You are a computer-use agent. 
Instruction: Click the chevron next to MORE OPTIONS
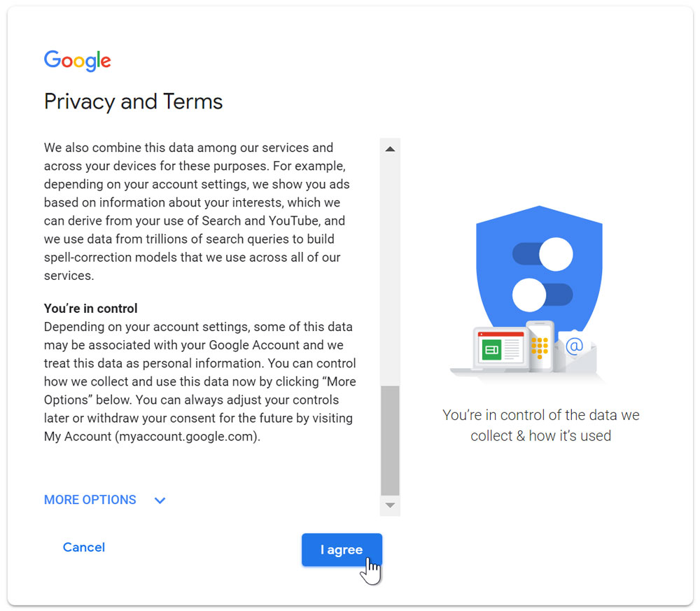coord(160,500)
